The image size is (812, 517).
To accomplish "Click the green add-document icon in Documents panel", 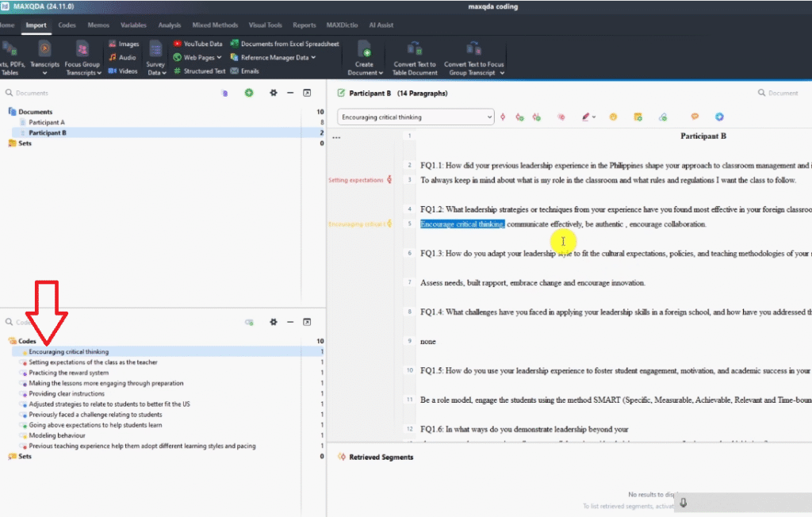I will (249, 93).
